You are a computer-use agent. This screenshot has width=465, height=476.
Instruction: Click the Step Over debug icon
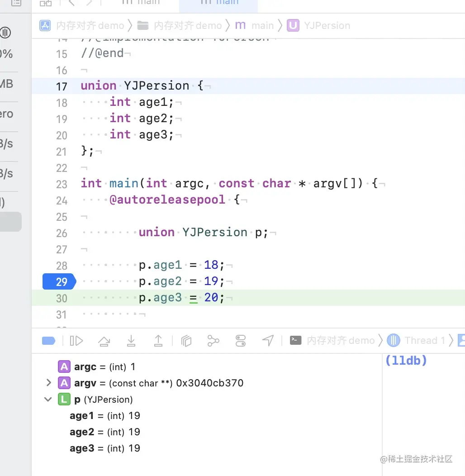(x=104, y=341)
